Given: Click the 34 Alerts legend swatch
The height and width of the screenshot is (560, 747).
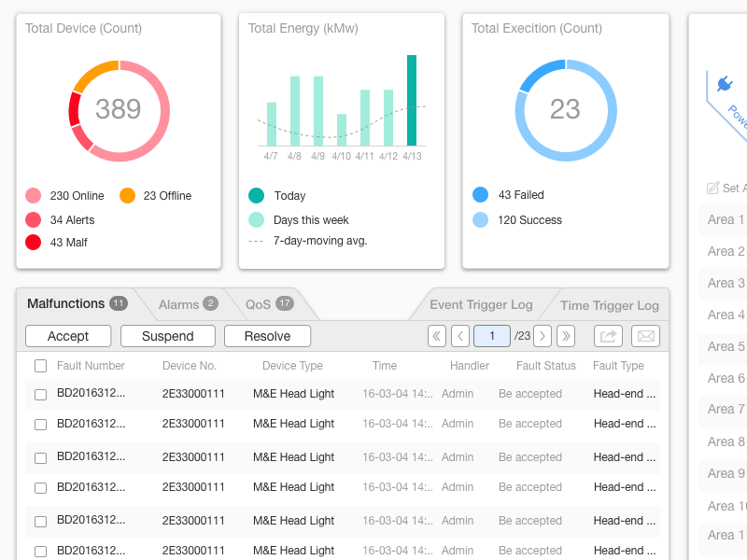Looking at the screenshot, I should tap(34, 219).
